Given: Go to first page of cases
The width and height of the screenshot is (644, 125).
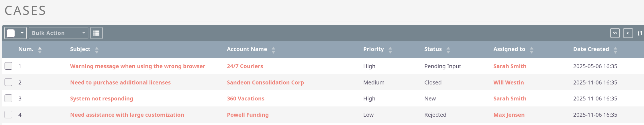Looking at the screenshot, I should tap(615, 33).
